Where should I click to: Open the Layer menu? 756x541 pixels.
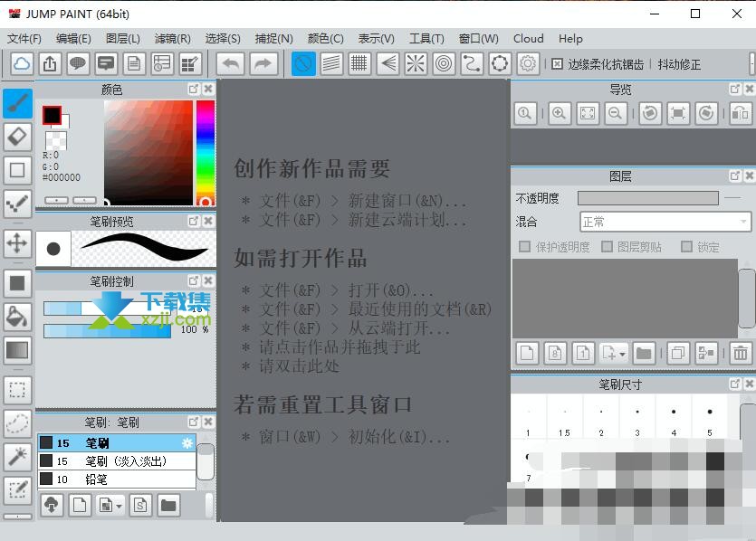(x=123, y=39)
